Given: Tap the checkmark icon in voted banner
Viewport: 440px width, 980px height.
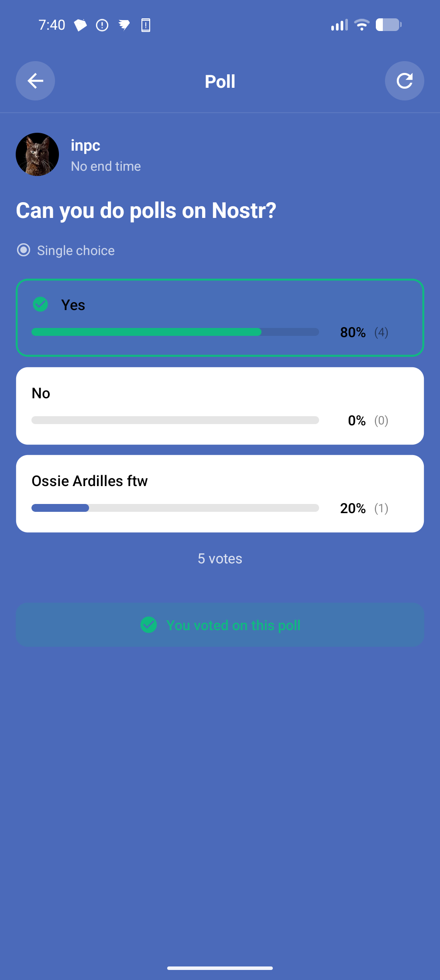Looking at the screenshot, I should 148,625.
